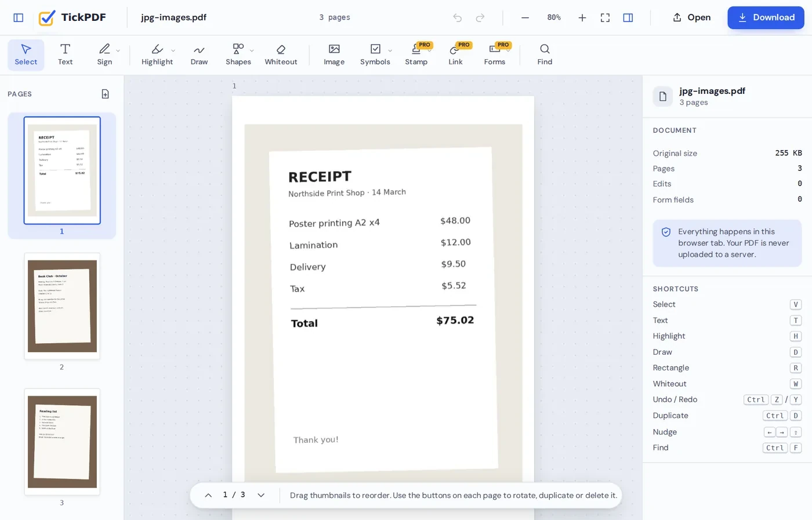
Task: Go to previous page with up chevron
Action: (208, 495)
